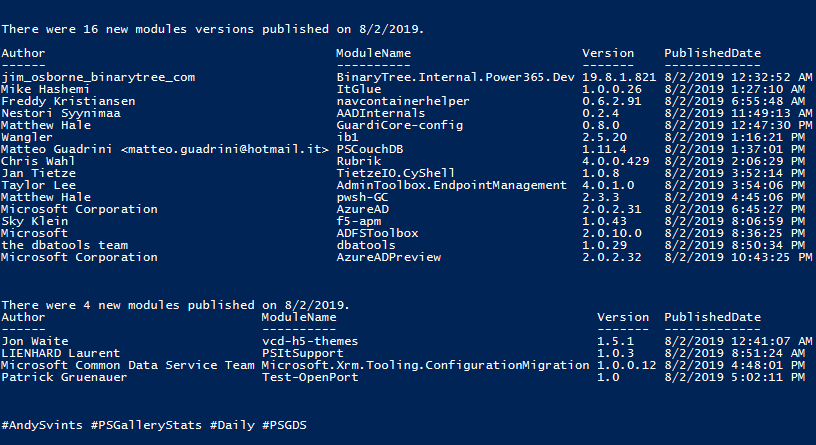Click the #PSGalleryStats hashtag
This screenshot has height=445, width=816.
(x=146, y=425)
